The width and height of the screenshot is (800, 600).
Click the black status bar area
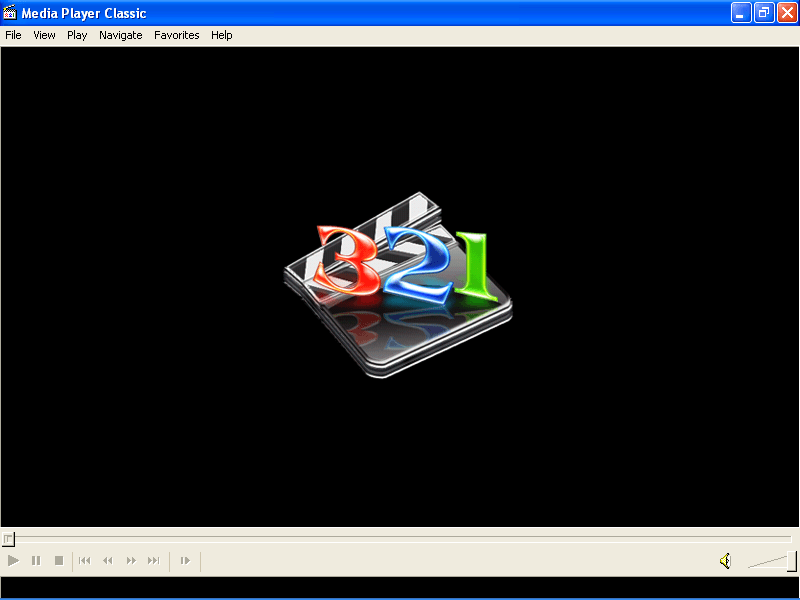coord(399,587)
